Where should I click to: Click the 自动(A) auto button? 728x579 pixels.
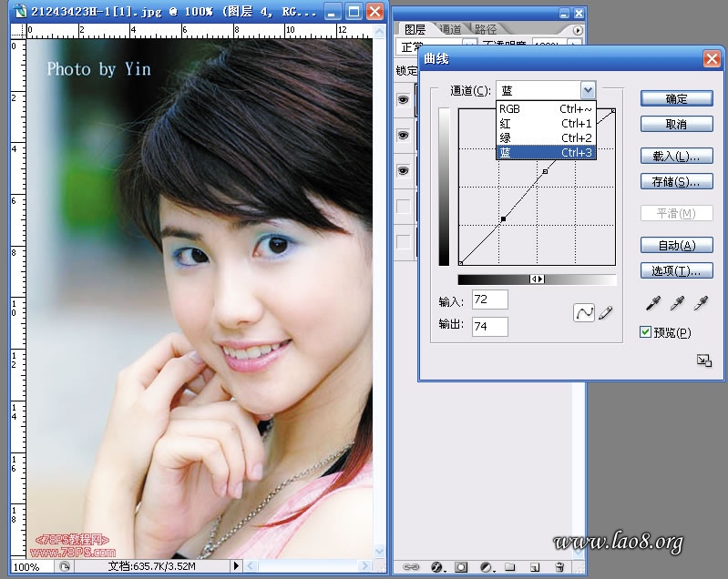click(x=676, y=245)
